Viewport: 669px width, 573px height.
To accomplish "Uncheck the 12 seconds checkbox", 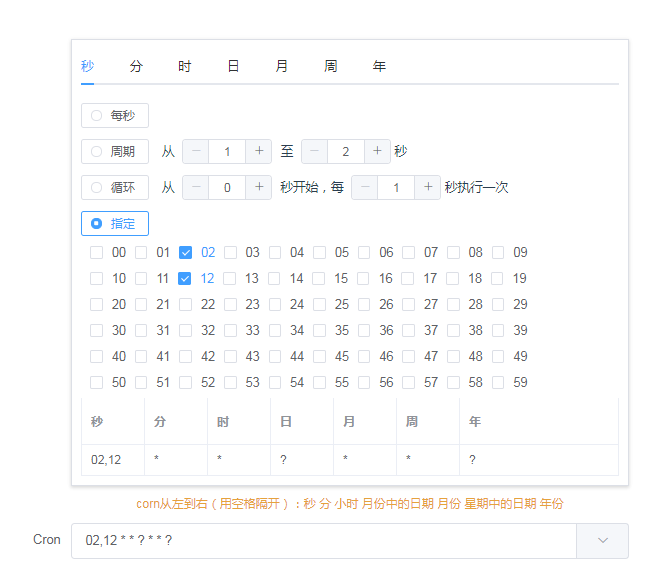I will (x=185, y=279).
